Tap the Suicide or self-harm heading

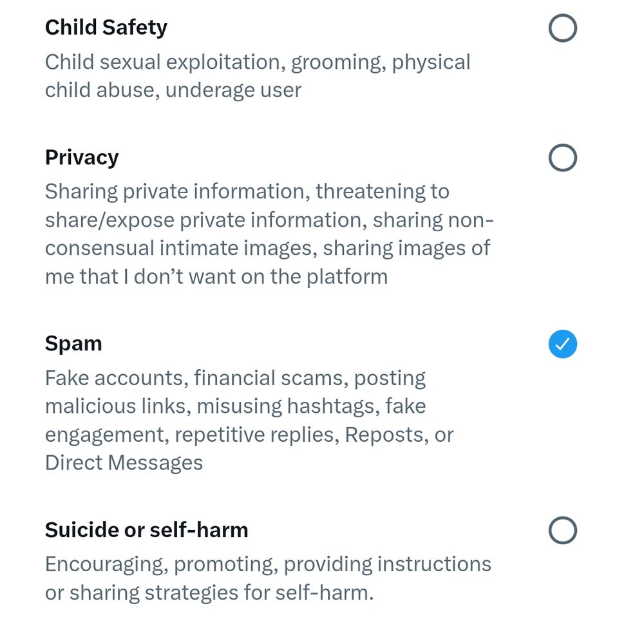[147, 530]
